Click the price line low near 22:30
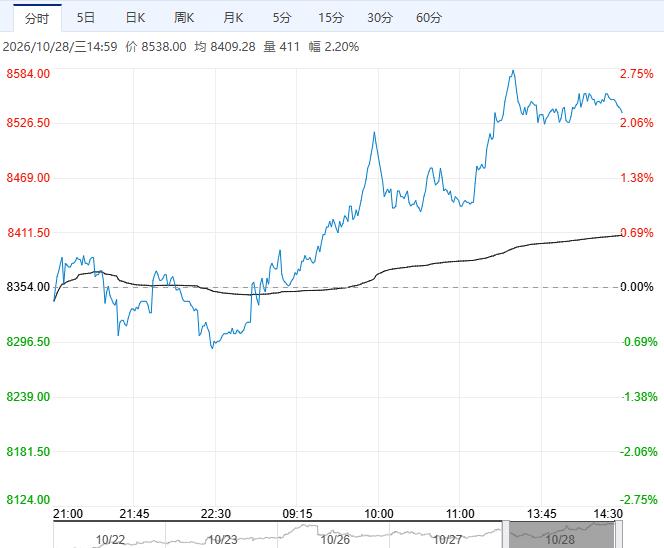Viewport: 664px width, 548px height. coord(213,348)
